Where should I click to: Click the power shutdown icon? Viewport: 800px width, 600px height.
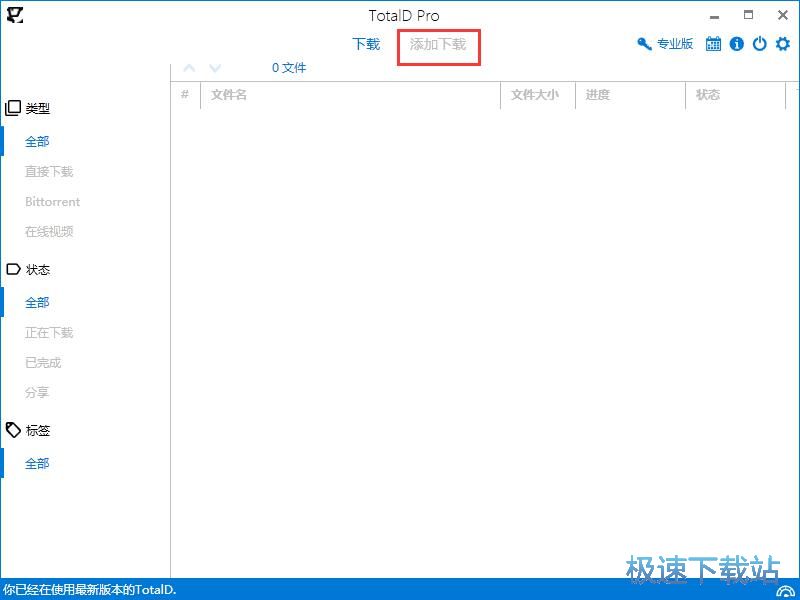pyautogui.click(x=760, y=44)
